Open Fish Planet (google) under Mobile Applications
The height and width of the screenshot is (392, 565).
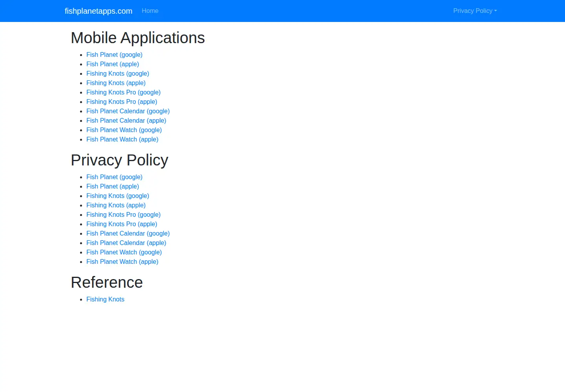click(114, 54)
